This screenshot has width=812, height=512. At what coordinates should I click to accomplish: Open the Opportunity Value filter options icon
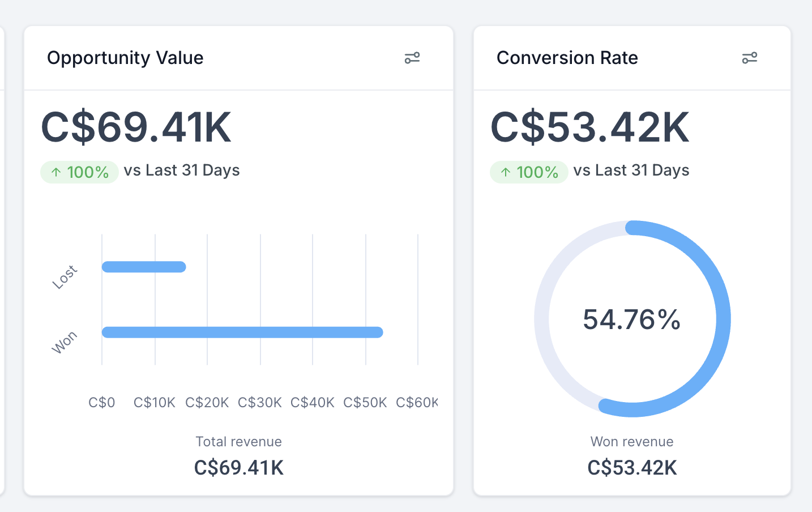click(x=412, y=58)
